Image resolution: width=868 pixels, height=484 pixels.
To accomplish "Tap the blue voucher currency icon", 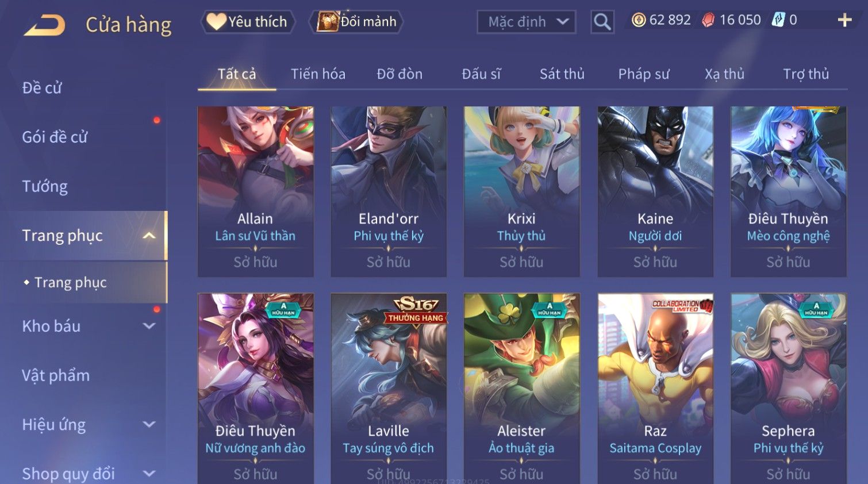I will (x=778, y=20).
